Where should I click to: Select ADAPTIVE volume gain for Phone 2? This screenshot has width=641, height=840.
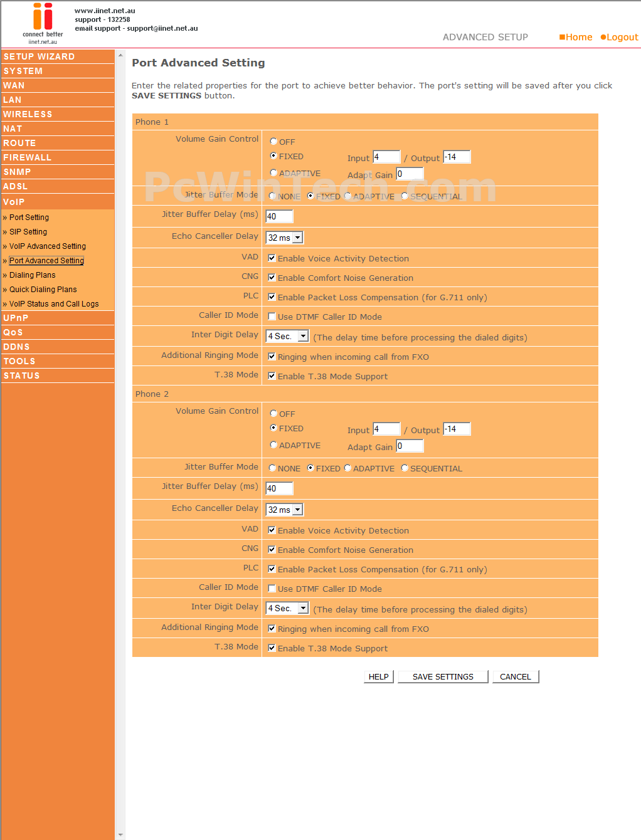tap(273, 444)
